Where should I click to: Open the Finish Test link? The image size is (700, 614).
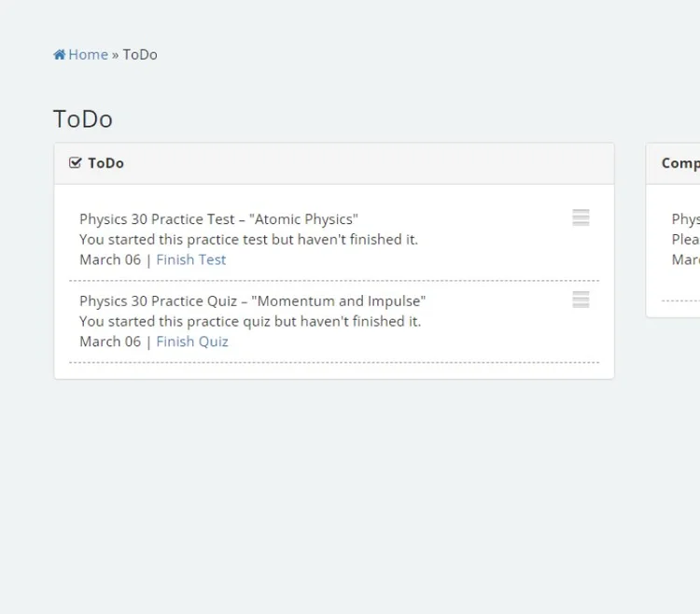point(190,259)
